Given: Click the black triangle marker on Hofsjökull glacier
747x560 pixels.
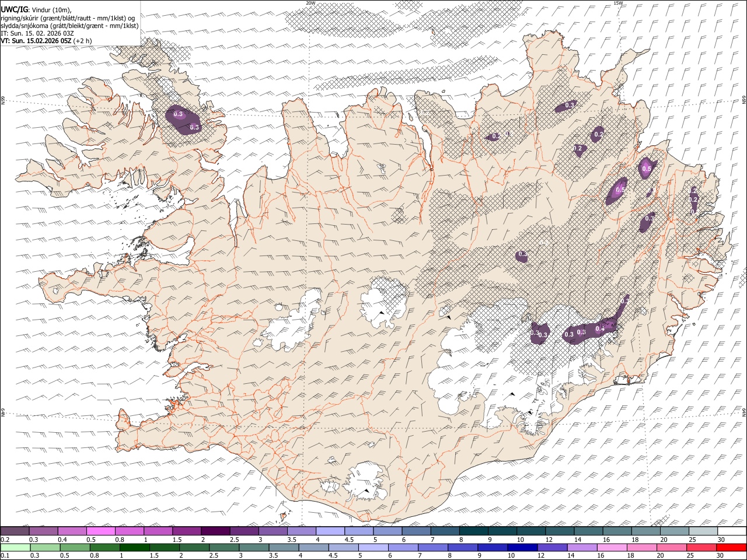Looking at the screenshot, I should 382,313.
